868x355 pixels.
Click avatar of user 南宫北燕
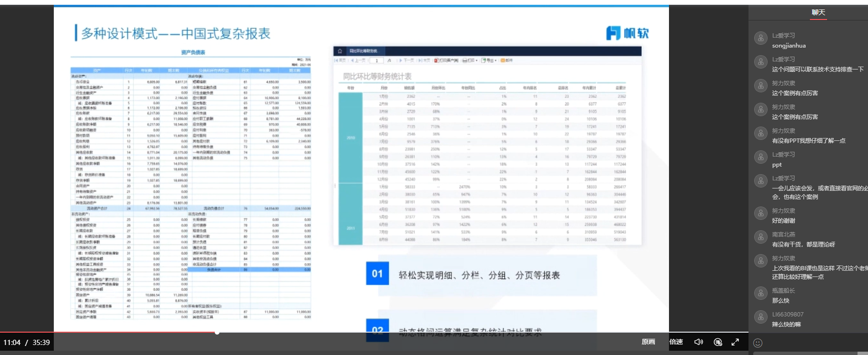(x=761, y=237)
